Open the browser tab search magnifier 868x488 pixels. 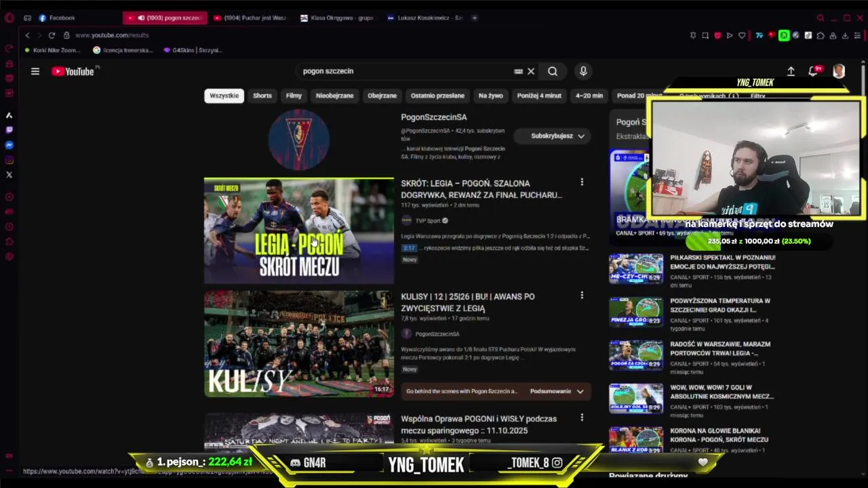point(821,18)
